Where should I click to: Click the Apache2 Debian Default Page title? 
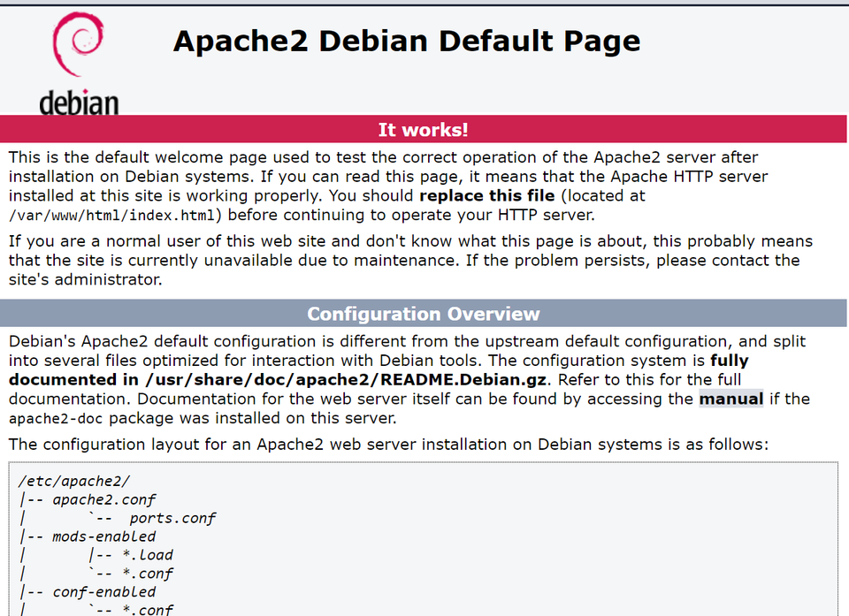[x=407, y=41]
